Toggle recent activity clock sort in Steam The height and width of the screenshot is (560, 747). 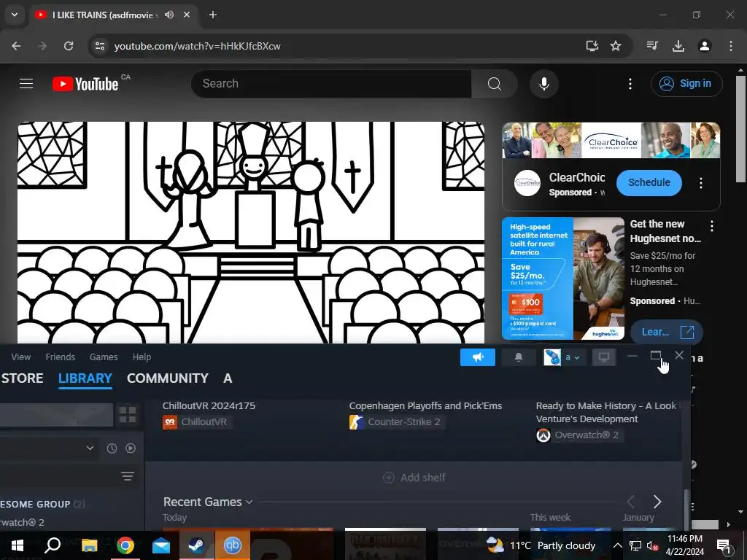click(x=112, y=448)
